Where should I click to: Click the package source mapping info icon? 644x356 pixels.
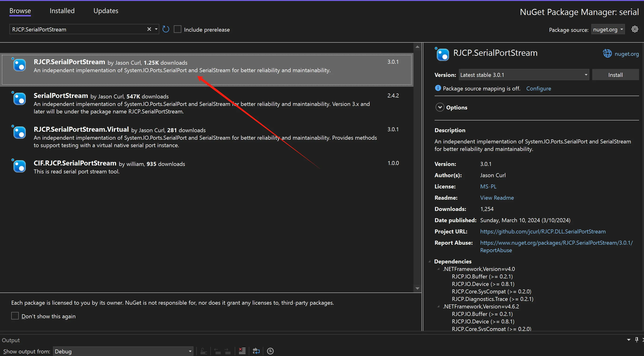[438, 88]
